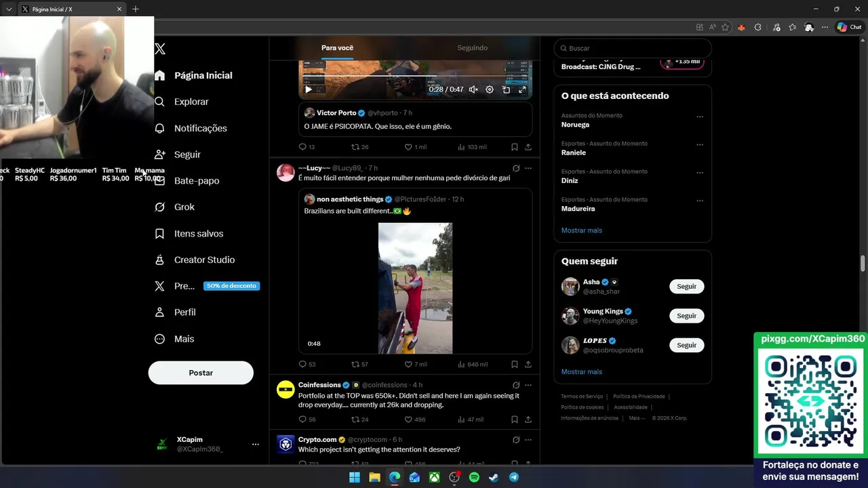Open more options for Raniele trend
The image size is (868, 488).
[x=700, y=144]
